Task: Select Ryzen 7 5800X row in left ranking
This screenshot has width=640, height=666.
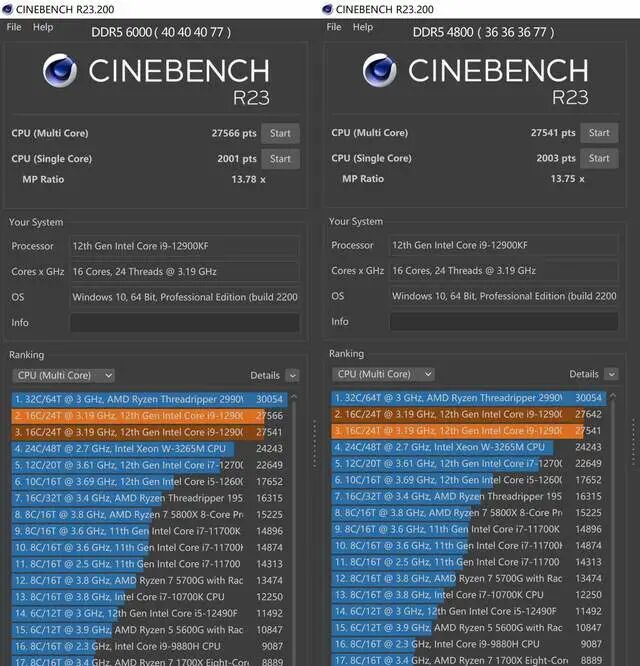Action: (x=149, y=515)
